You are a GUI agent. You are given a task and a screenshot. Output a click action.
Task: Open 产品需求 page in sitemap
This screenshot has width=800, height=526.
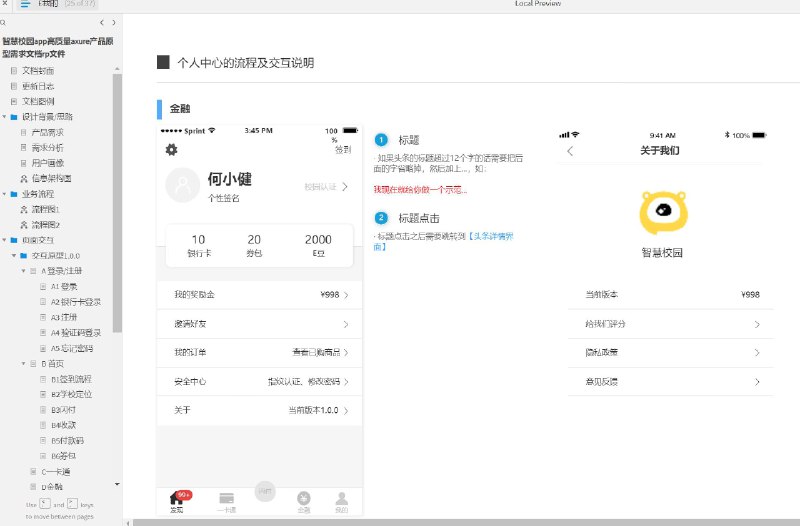pos(47,133)
